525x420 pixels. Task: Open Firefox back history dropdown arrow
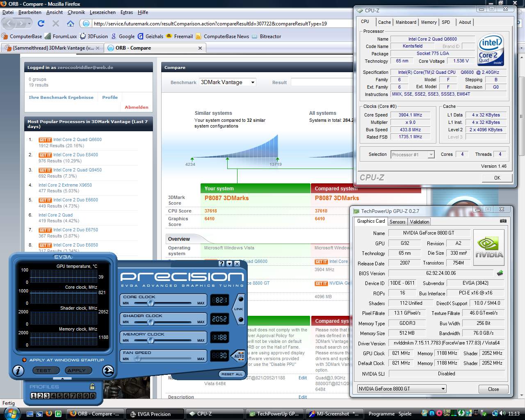pos(29,24)
